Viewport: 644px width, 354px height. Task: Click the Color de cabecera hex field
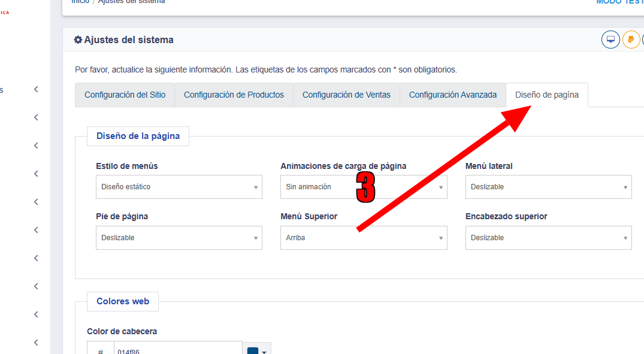point(177,350)
